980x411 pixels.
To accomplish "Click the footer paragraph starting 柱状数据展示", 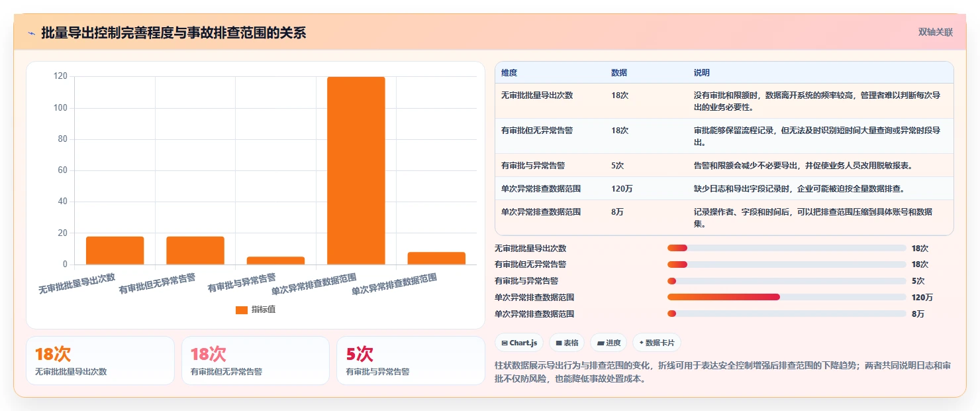I will pos(724,372).
